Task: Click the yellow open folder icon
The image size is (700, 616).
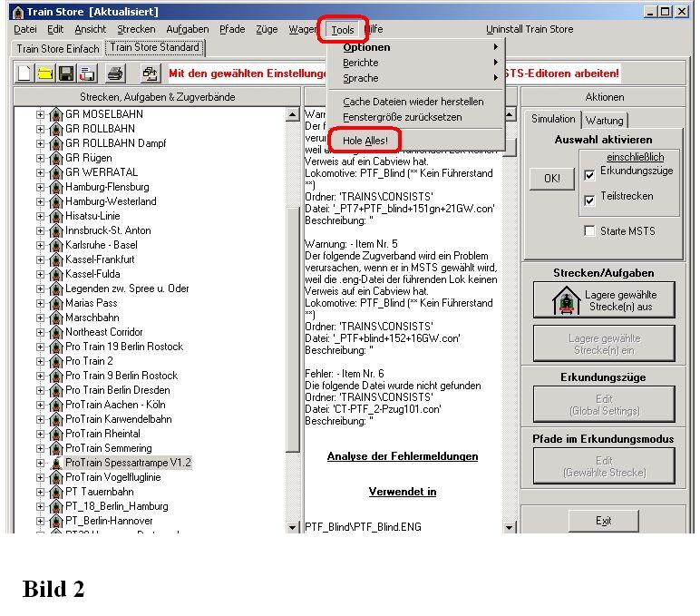Action: (44, 73)
